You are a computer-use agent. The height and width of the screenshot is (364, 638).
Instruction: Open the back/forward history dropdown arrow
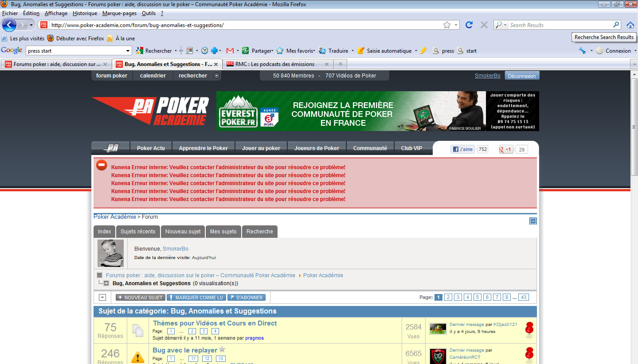(x=31, y=25)
